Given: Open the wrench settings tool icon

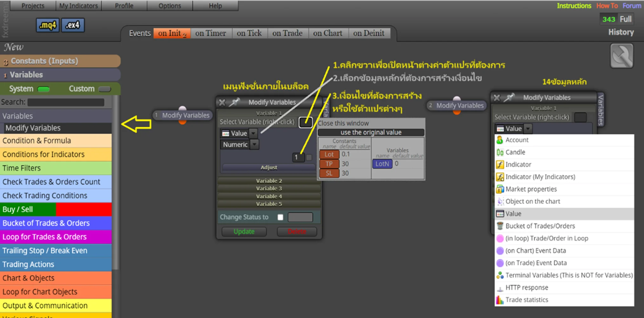Looking at the screenshot, I should click(x=621, y=56).
